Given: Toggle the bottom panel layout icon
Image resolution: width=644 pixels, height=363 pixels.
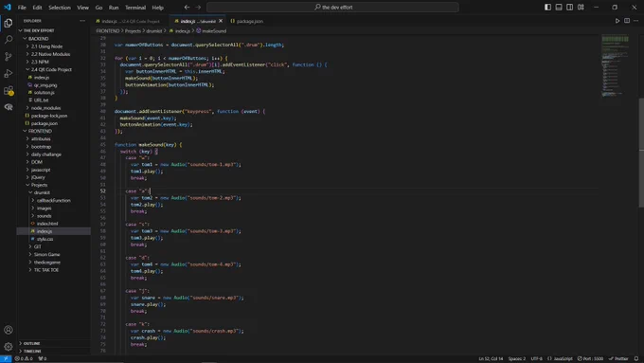Looking at the screenshot, I should (559, 7).
